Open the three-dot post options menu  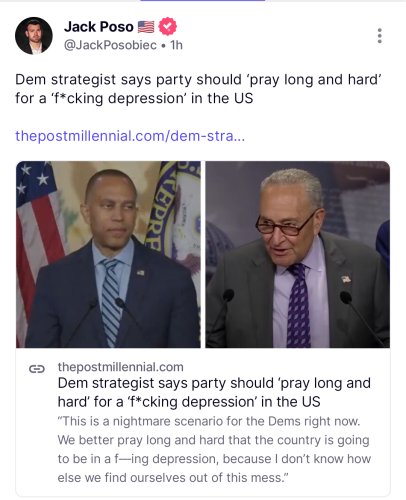point(379,36)
